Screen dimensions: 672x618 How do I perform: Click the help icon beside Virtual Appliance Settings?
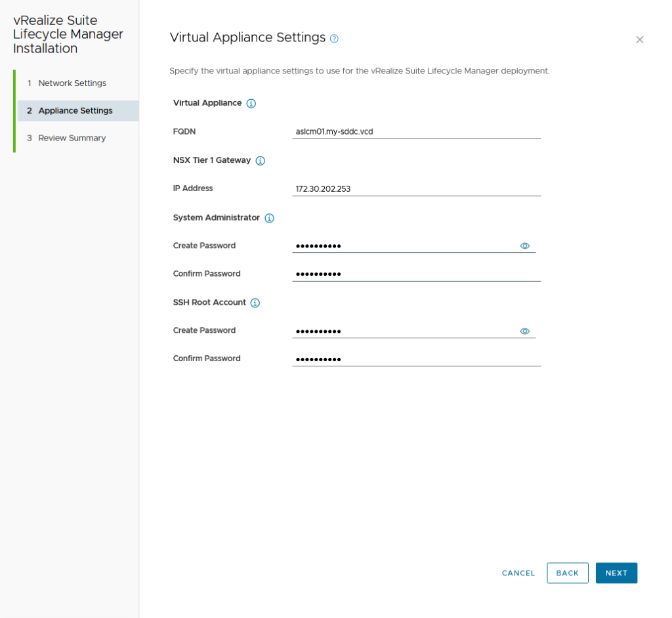pyautogui.click(x=334, y=39)
